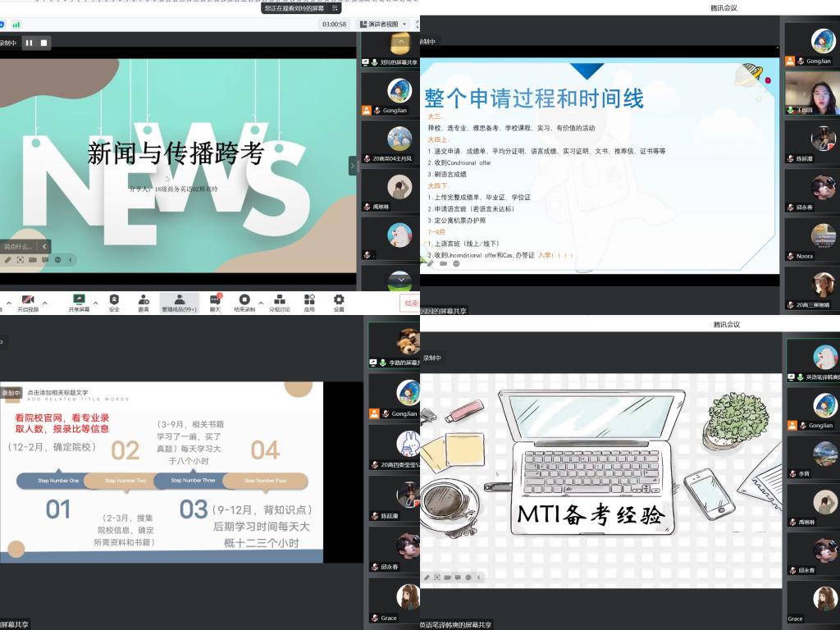Open the Speaker View (演讲者视图) dropdown

384,25
